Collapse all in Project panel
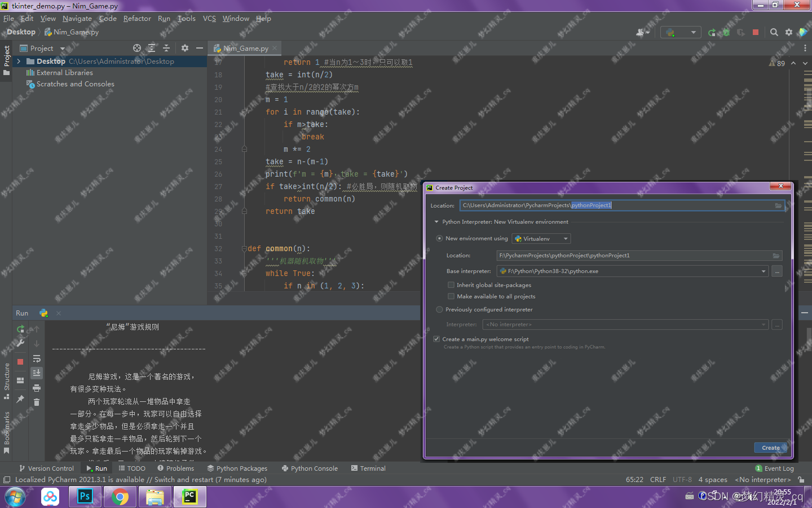 click(166, 48)
